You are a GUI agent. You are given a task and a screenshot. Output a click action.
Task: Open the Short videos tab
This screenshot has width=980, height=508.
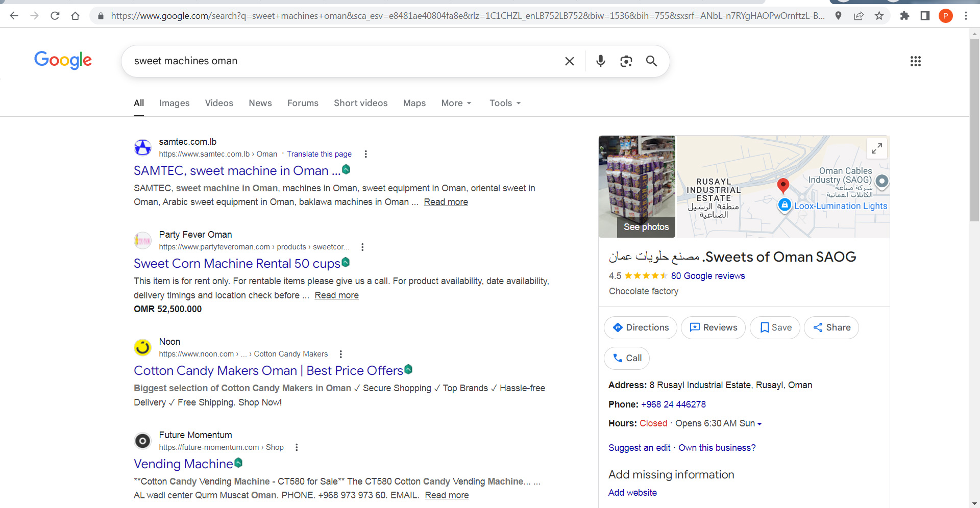(361, 103)
